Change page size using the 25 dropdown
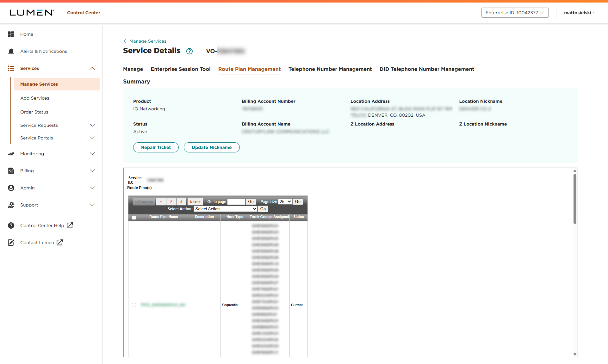 click(285, 201)
